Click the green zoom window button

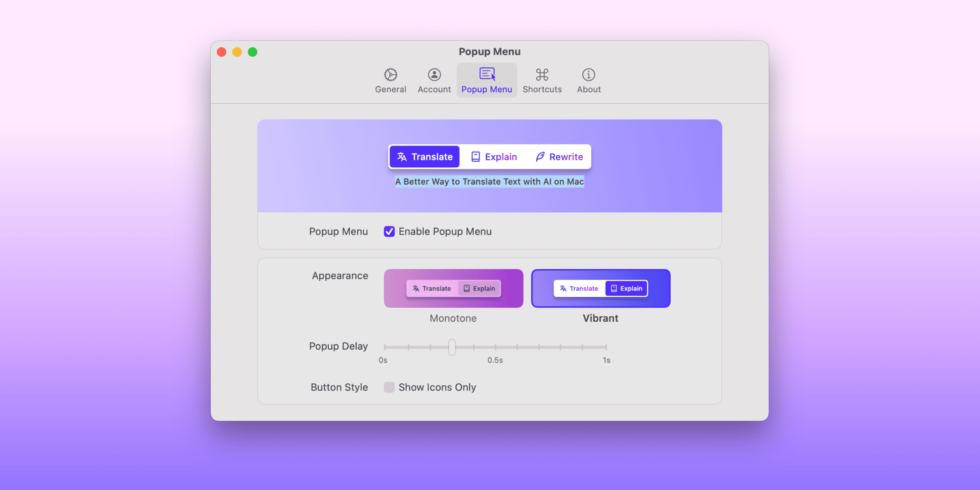[x=253, y=52]
